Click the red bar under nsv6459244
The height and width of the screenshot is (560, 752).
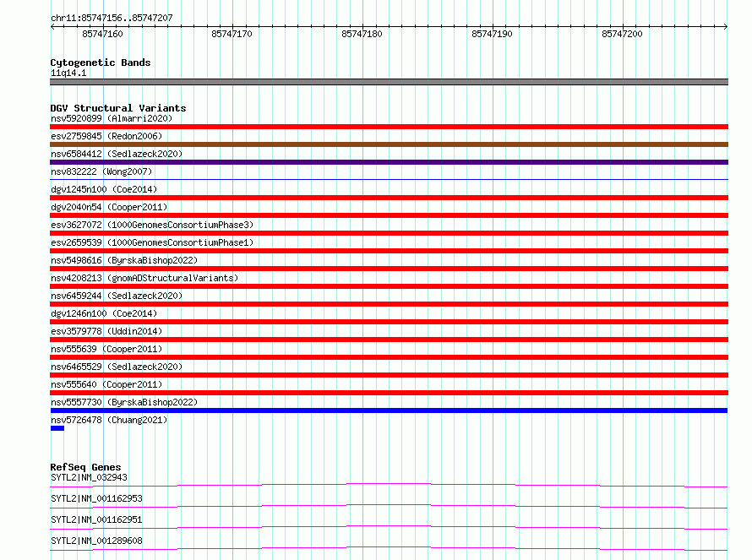click(389, 304)
